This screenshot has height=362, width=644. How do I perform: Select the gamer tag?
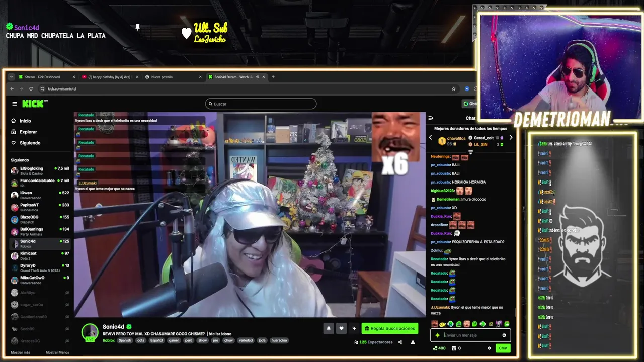coord(174,340)
